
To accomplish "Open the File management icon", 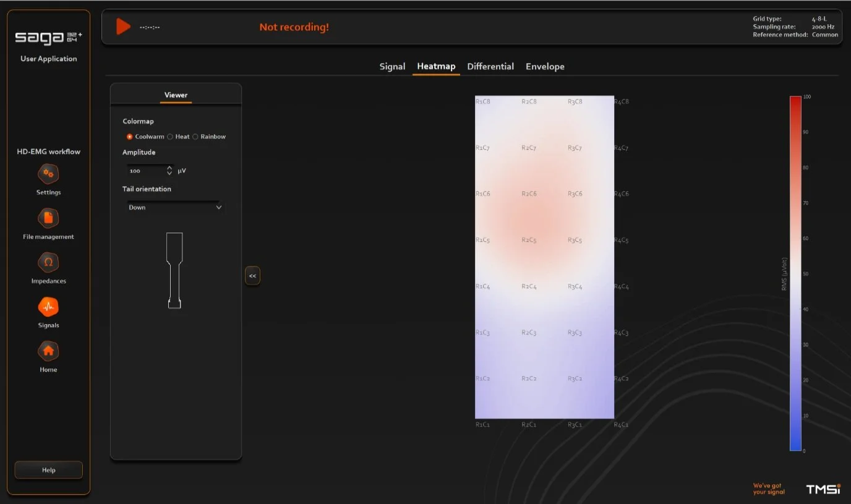I will [x=48, y=217].
